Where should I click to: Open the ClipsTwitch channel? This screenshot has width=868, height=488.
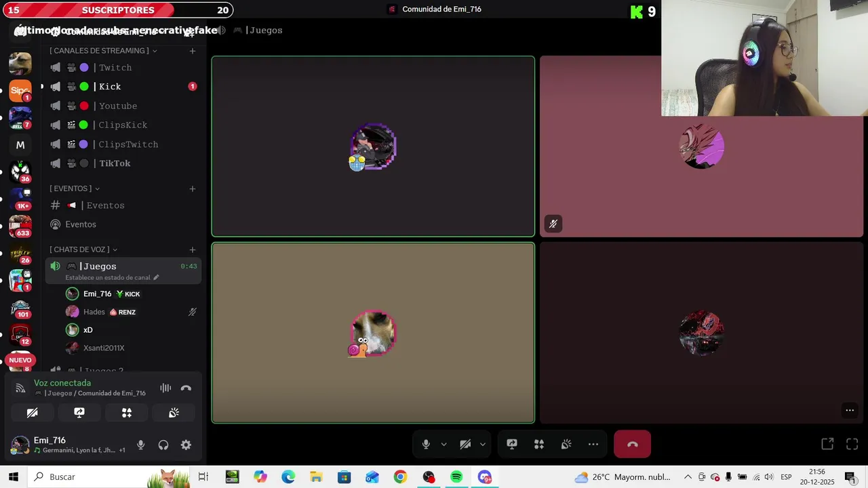coord(123,144)
